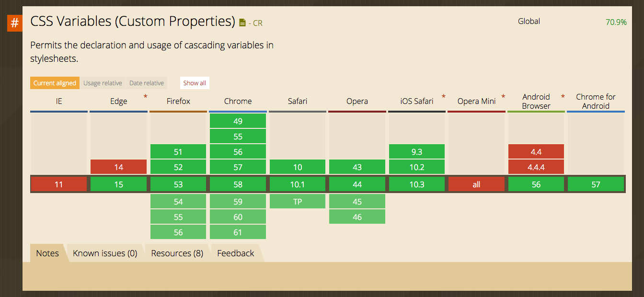The height and width of the screenshot is (297, 644).
Task: Select the Opera Mini all cell
Action: 476,184
